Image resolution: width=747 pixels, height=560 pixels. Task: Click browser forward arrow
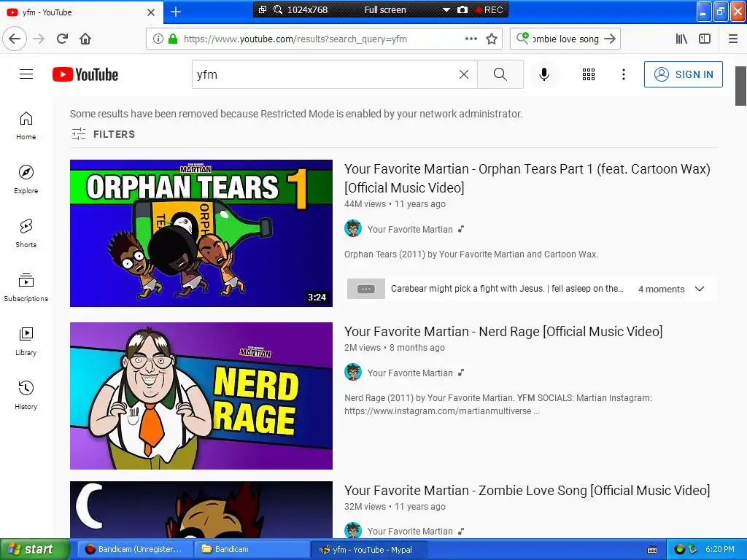39,39
